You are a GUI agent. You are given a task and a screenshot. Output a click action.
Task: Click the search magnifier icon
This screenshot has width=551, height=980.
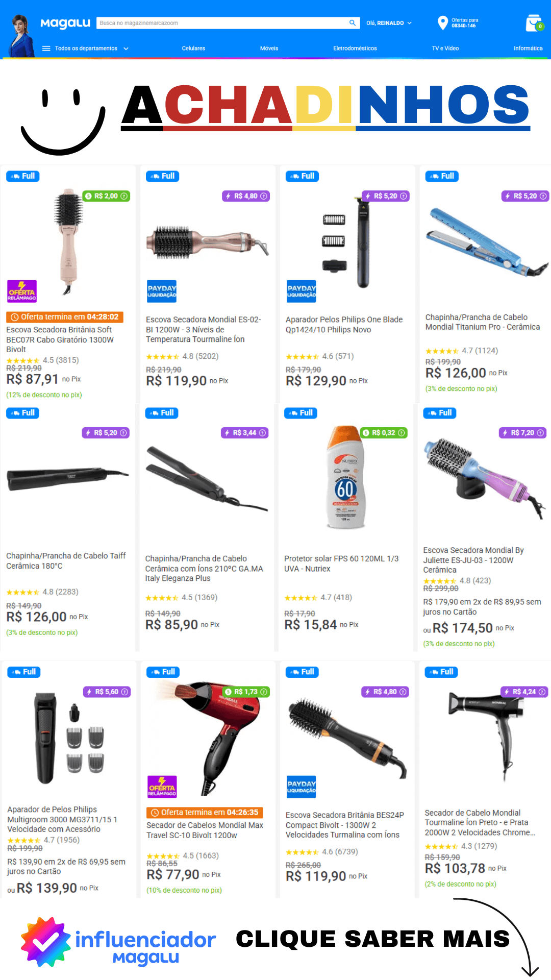[352, 23]
